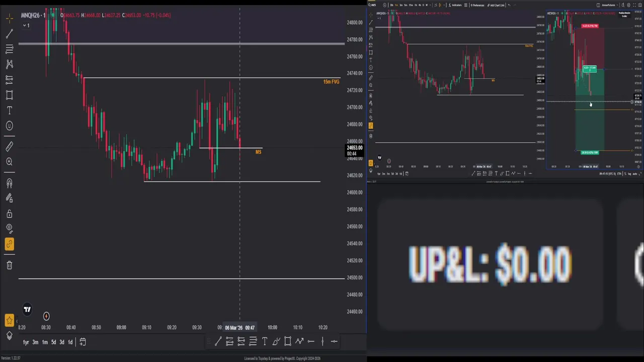This screenshot has height=362, width=644.
Task: Click the go-to-date calendar icon
Action: click(83, 342)
